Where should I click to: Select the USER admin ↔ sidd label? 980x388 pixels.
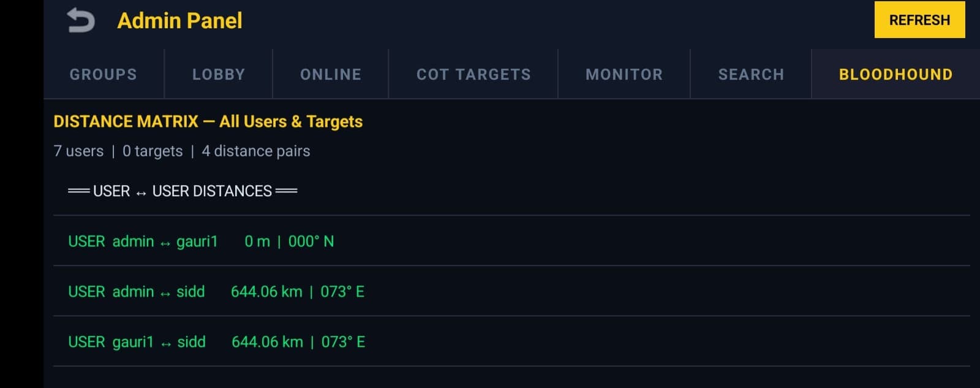136,292
